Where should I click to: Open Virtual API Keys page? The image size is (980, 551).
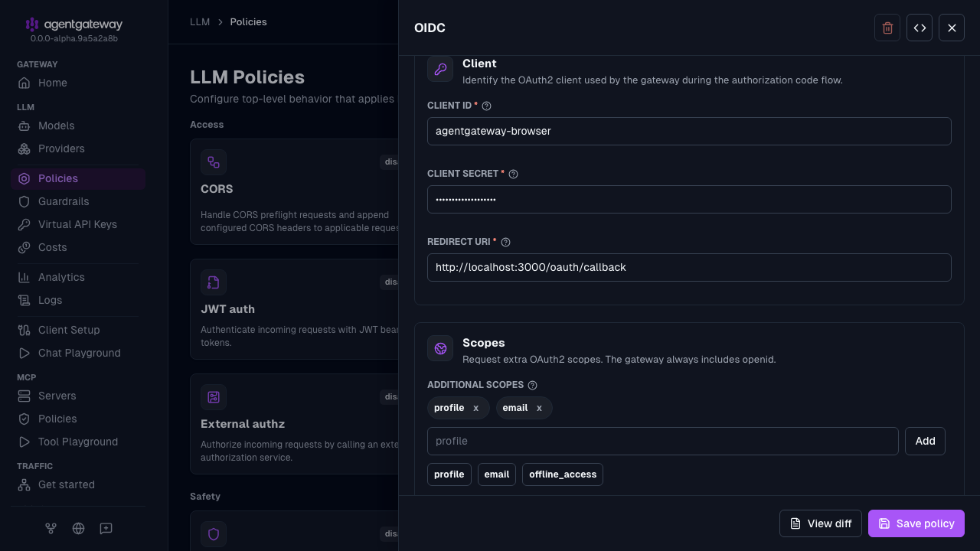78,224
